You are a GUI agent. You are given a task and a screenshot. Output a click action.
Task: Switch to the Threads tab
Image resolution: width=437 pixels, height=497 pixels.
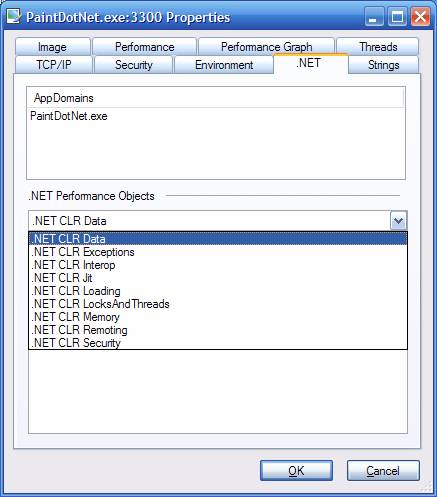click(378, 47)
